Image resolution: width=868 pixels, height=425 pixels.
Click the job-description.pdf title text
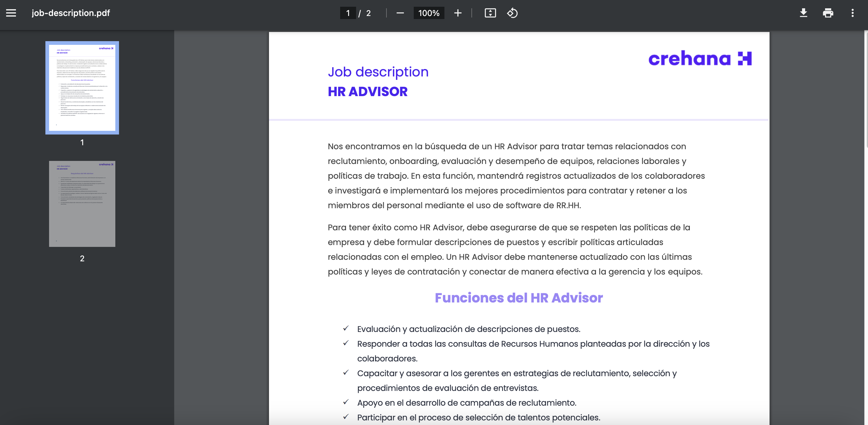point(70,13)
